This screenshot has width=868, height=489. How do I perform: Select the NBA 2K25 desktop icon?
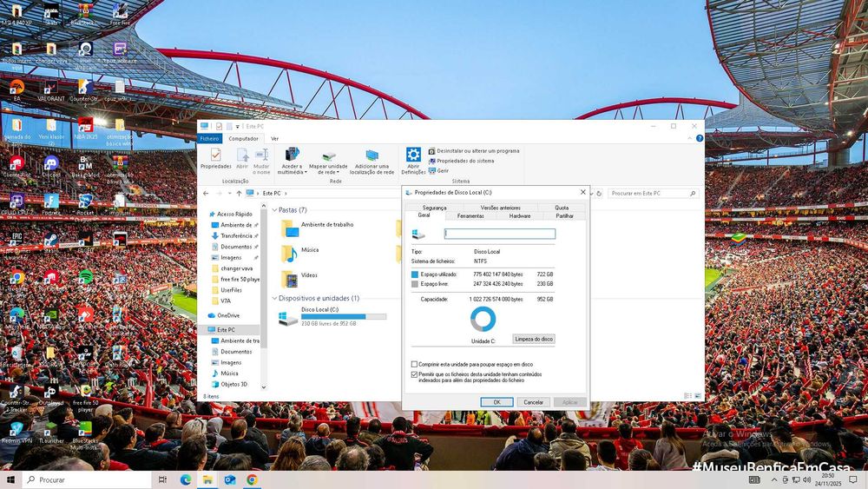tap(85, 129)
